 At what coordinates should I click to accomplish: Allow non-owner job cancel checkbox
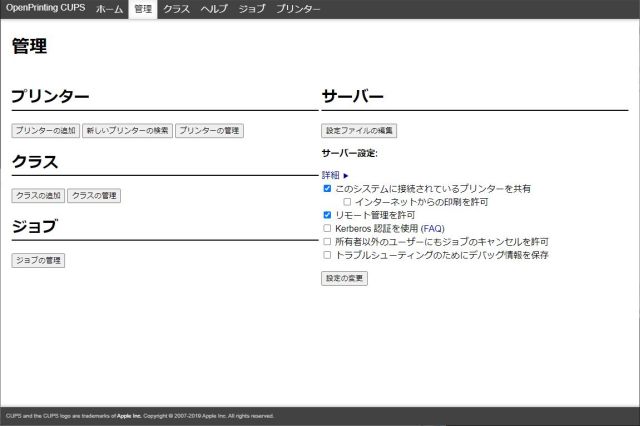click(x=327, y=241)
